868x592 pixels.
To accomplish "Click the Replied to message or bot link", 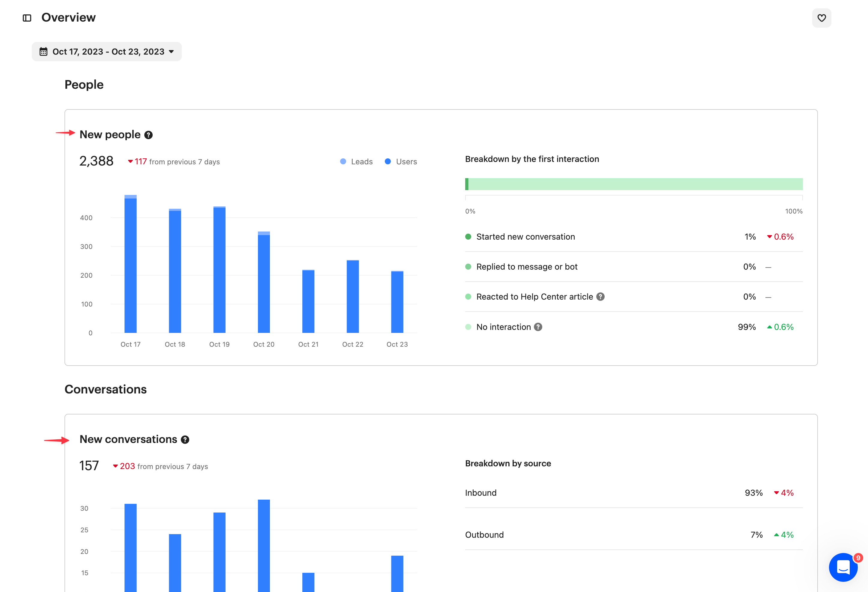I will [x=526, y=266].
